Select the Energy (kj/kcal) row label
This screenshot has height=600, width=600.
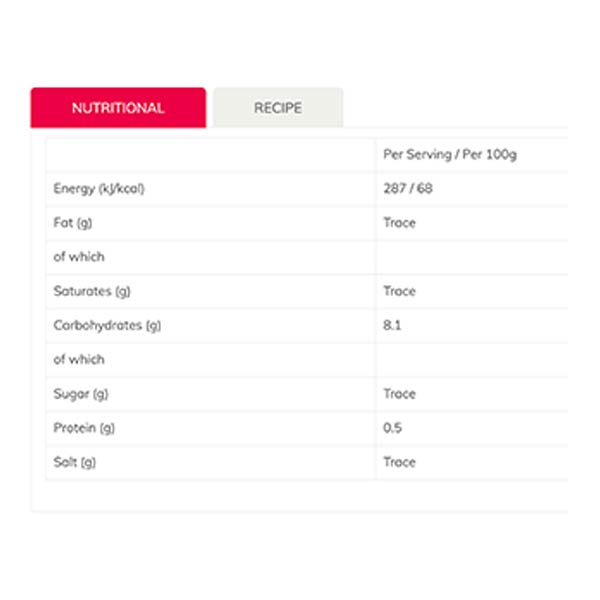[x=98, y=189]
